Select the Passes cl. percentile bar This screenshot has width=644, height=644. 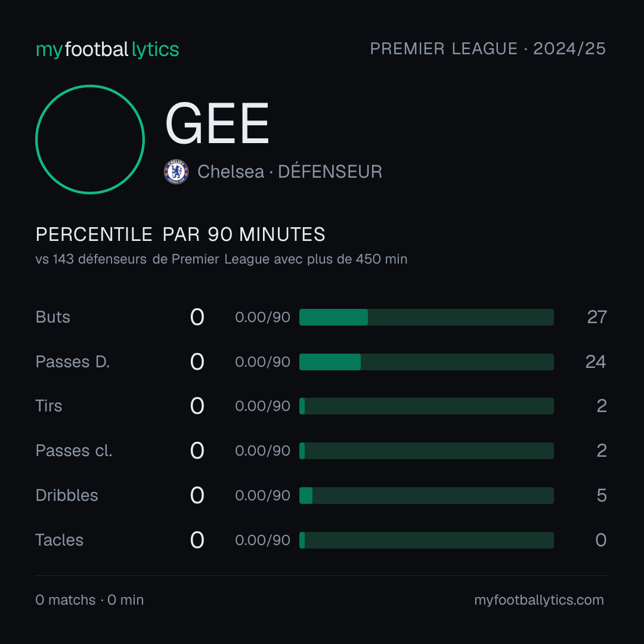point(426,451)
